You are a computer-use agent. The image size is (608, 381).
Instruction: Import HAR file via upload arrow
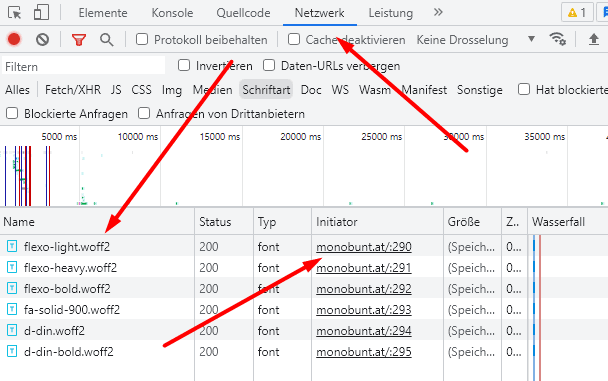click(x=593, y=39)
